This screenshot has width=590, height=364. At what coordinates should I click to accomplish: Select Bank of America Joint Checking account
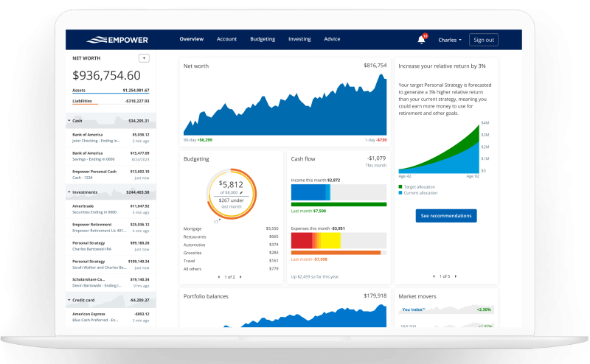point(111,138)
